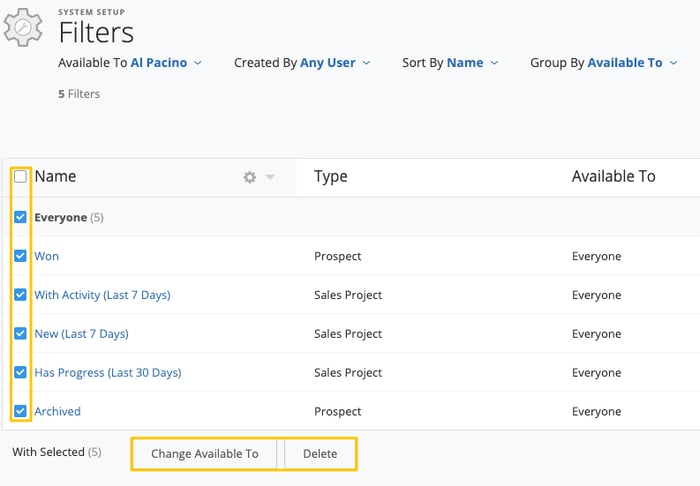This screenshot has height=486, width=700.
Task: Click the column settings gear icon
Action: click(x=250, y=177)
